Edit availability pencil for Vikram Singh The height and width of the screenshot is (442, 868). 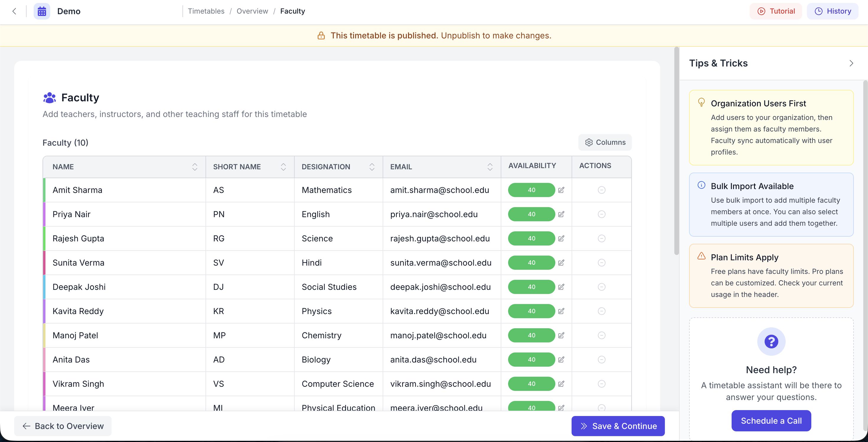pos(561,384)
